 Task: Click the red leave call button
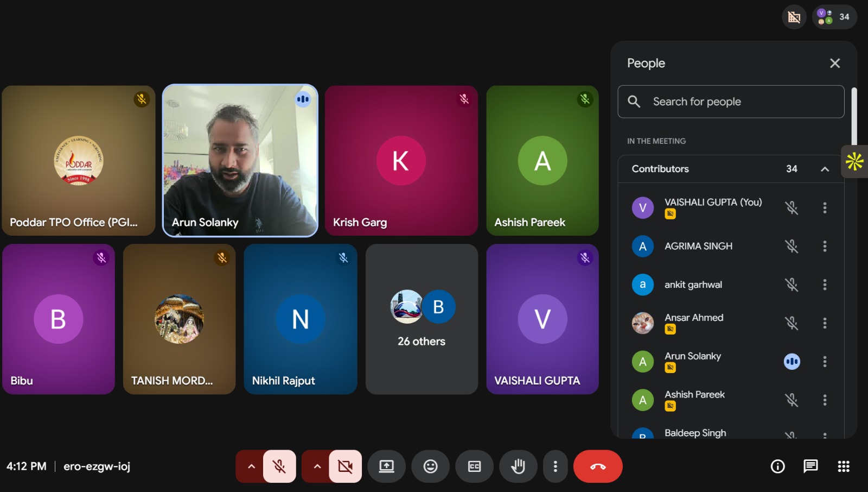point(598,466)
